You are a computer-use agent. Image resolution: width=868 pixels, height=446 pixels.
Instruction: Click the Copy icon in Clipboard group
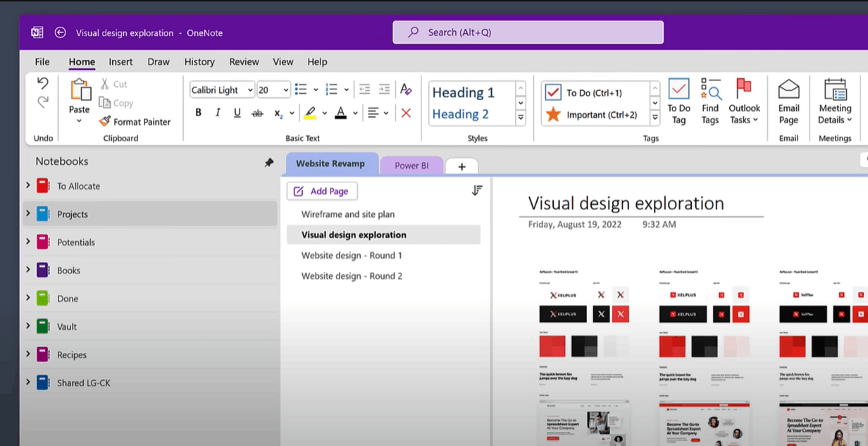(105, 103)
